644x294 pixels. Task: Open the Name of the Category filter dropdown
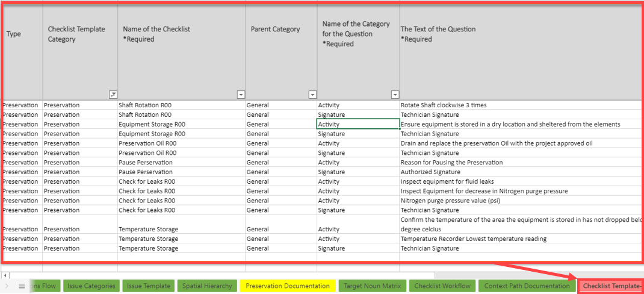[x=395, y=95]
